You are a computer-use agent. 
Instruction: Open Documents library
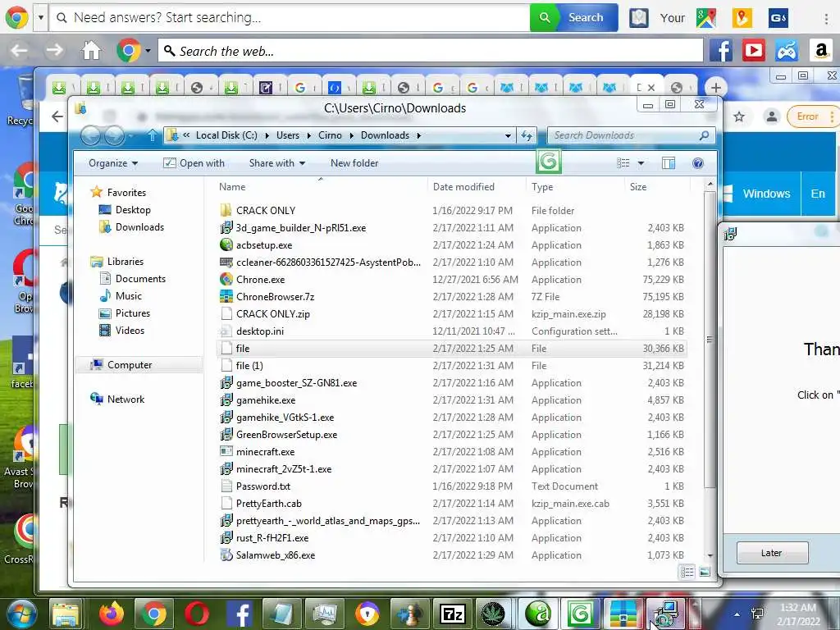click(140, 279)
